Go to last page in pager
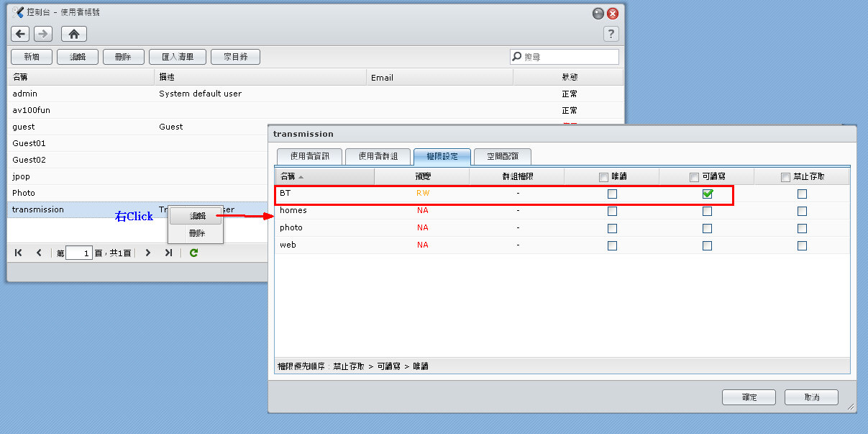Image resolution: width=868 pixels, height=434 pixels. pos(168,253)
